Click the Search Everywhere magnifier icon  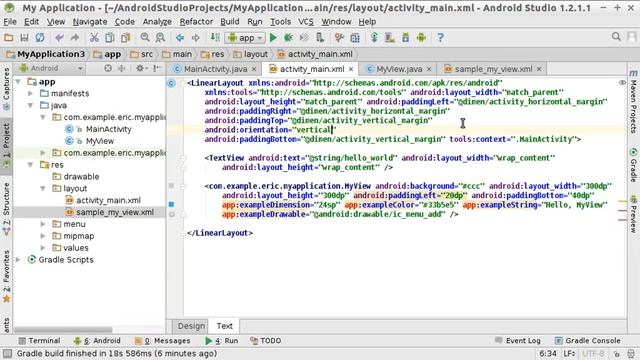616,37
